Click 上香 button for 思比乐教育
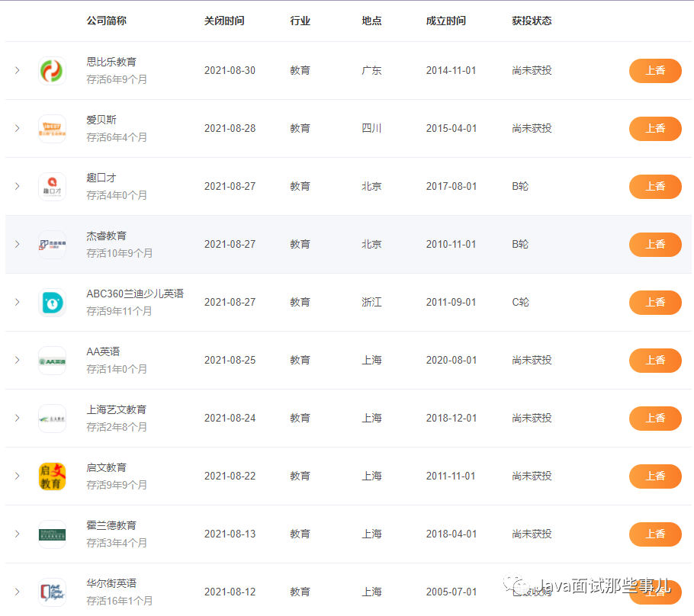Image resolution: width=694 pixels, height=616 pixels. click(x=655, y=71)
